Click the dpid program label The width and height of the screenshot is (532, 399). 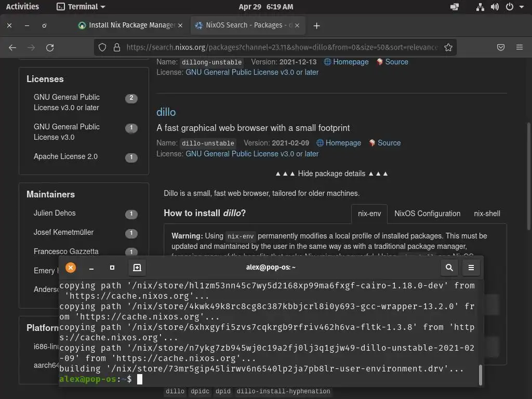tap(223, 391)
